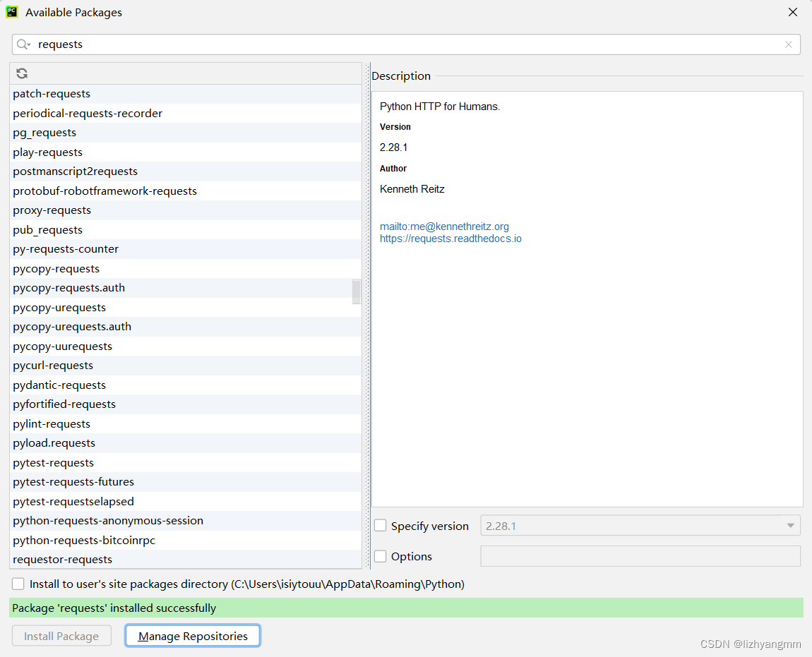Select pytest-requests package
The width and height of the screenshot is (812, 657).
(x=186, y=463)
